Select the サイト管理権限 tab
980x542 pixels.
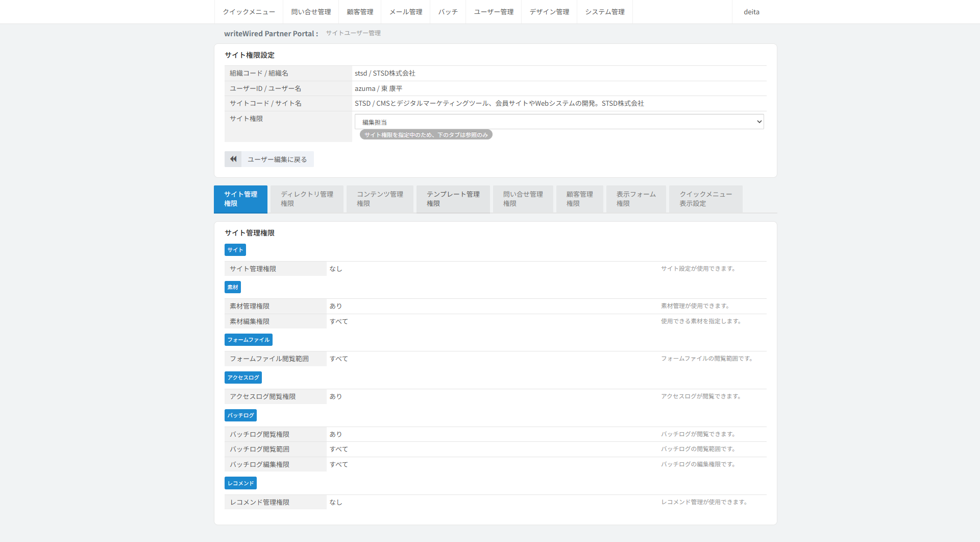tap(240, 199)
